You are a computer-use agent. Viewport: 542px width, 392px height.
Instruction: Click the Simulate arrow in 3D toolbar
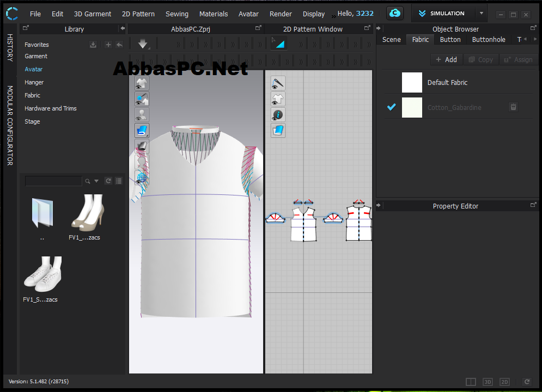(x=143, y=44)
